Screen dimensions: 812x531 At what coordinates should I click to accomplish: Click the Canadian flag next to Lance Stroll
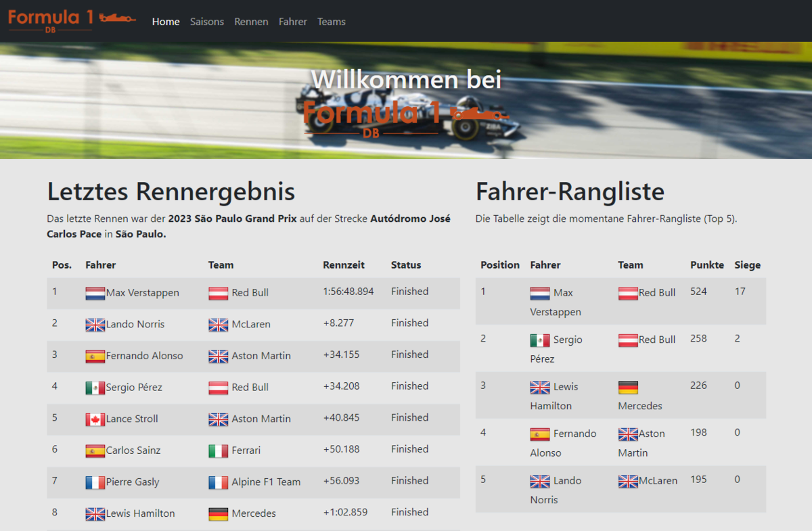[x=95, y=419]
